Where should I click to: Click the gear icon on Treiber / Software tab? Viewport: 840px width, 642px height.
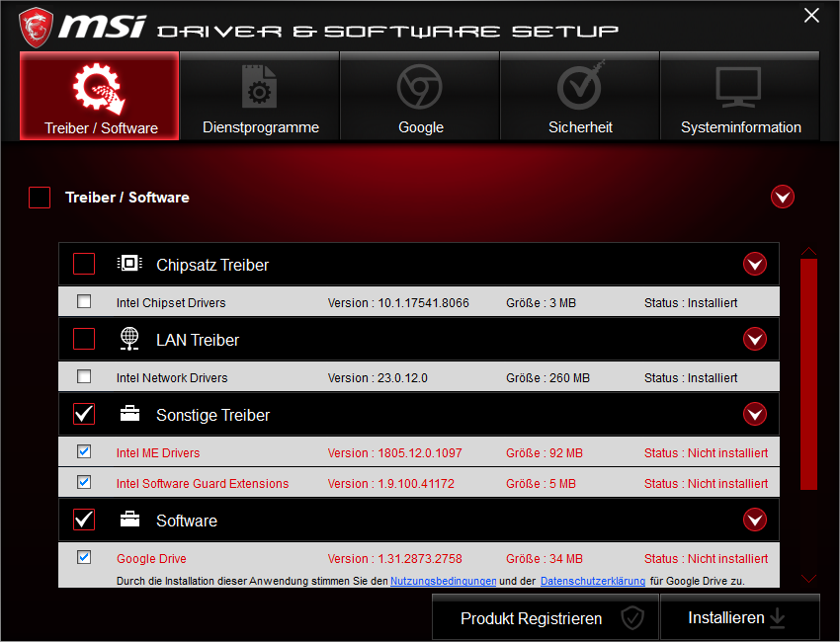click(x=99, y=88)
